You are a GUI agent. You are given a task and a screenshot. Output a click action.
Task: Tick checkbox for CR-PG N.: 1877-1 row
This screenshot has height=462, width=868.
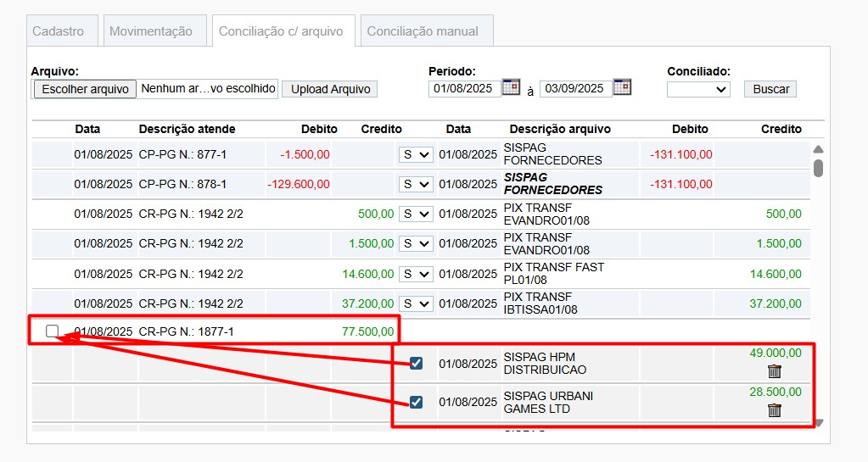pyautogui.click(x=52, y=331)
